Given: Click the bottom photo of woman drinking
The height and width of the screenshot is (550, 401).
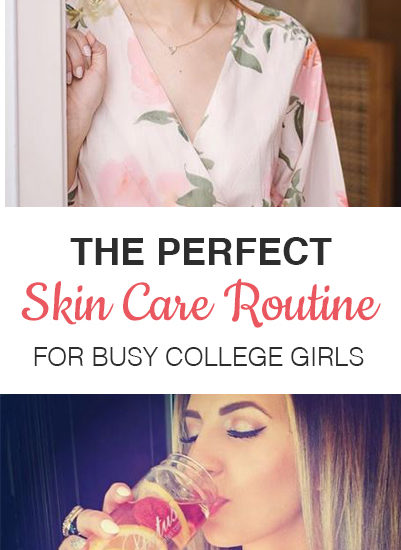Looking at the screenshot, I should click(x=200, y=472).
